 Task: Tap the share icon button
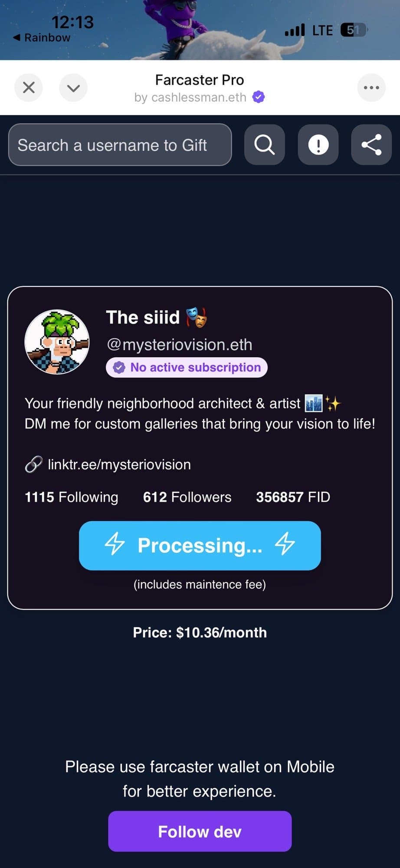(x=371, y=145)
